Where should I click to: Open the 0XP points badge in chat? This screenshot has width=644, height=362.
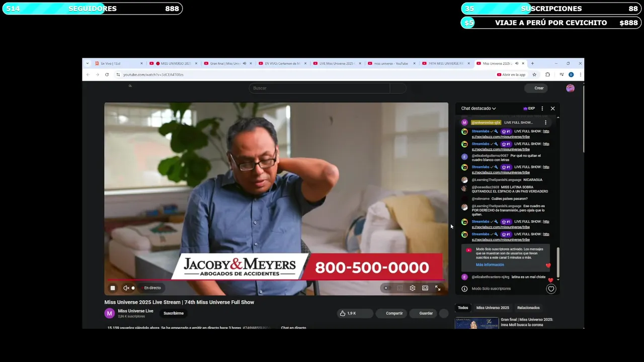[x=529, y=109]
